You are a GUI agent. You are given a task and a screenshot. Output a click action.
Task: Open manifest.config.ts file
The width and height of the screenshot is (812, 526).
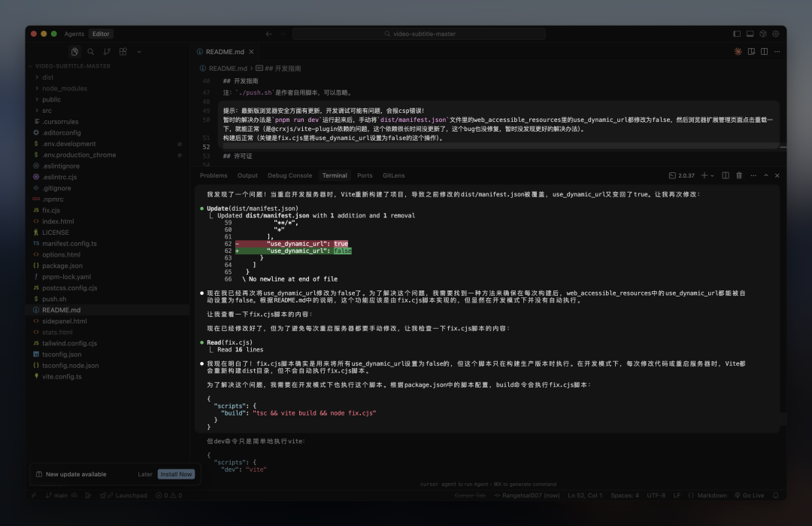click(x=69, y=244)
